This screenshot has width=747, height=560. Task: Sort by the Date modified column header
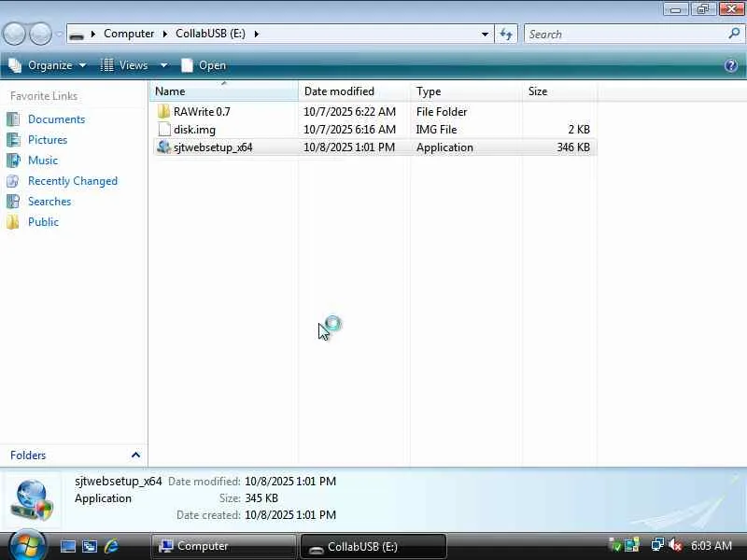click(354, 91)
